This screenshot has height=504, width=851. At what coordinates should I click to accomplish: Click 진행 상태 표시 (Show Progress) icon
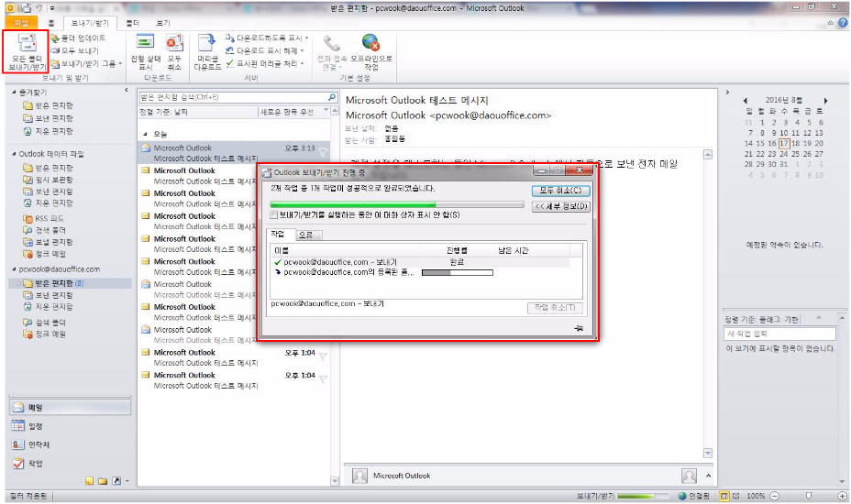(x=146, y=52)
